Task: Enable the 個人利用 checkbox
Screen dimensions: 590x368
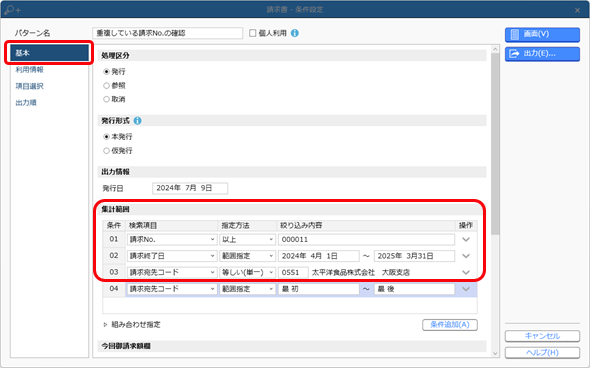Action: coord(252,33)
